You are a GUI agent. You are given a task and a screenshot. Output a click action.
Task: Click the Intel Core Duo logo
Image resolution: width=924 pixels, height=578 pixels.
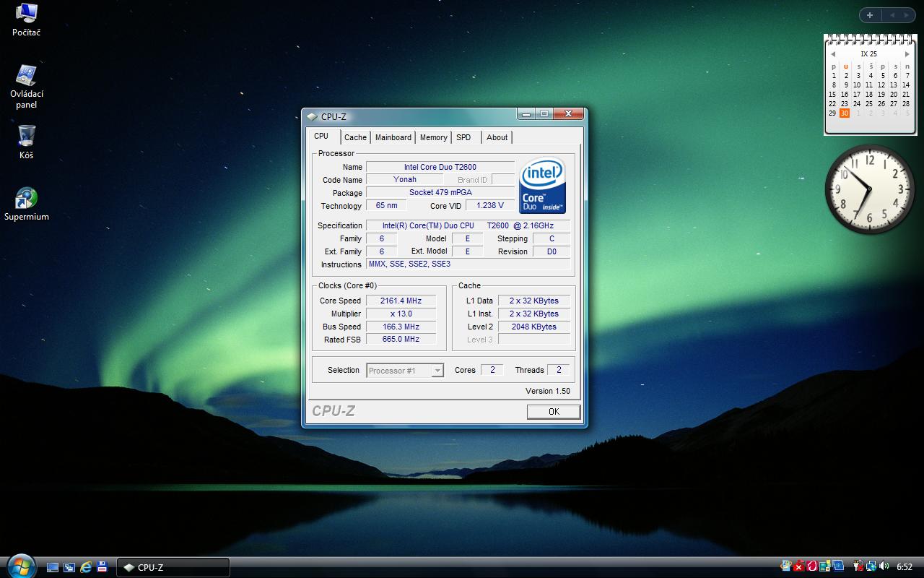point(542,185)
